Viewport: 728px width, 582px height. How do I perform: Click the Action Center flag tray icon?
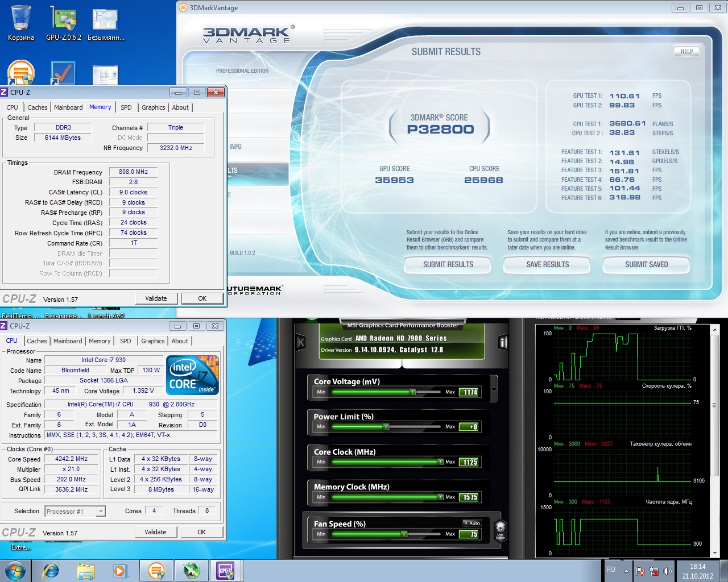click(x=640, y=571)
